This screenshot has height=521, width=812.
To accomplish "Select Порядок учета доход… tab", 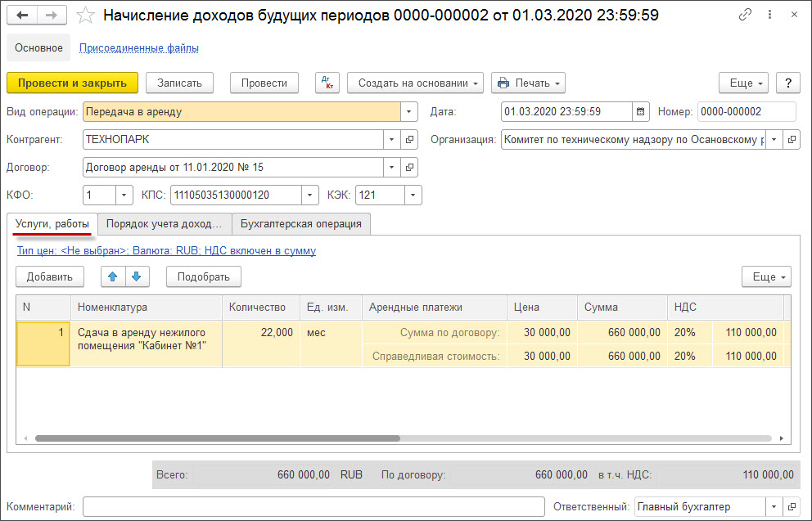I will click(165, 224).
